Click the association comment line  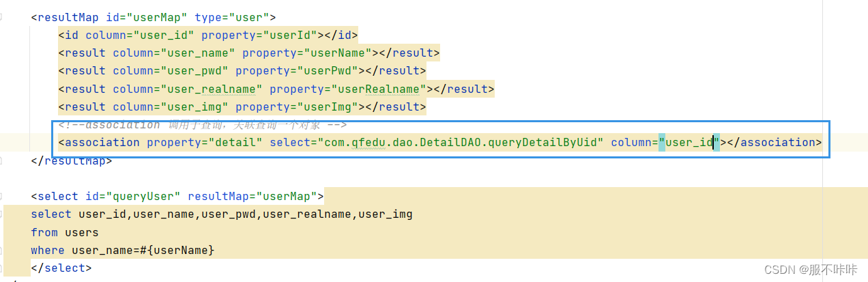click(x=203, y=124)
